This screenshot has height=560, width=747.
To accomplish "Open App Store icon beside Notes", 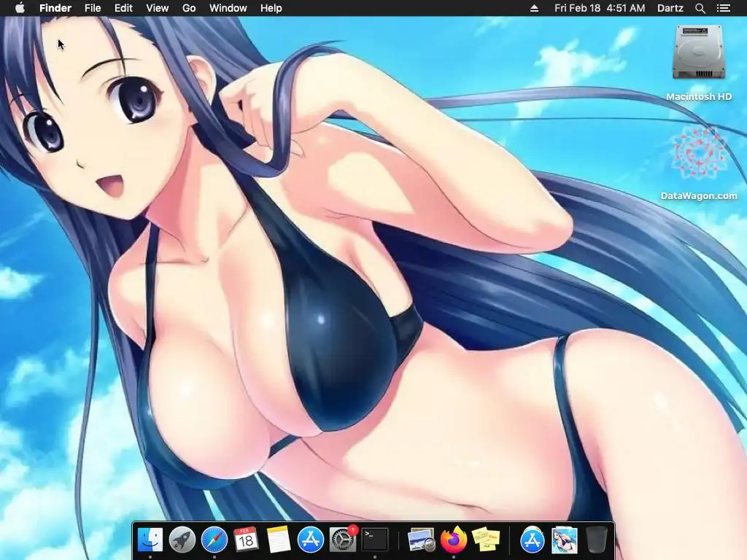I will (311, 540).
